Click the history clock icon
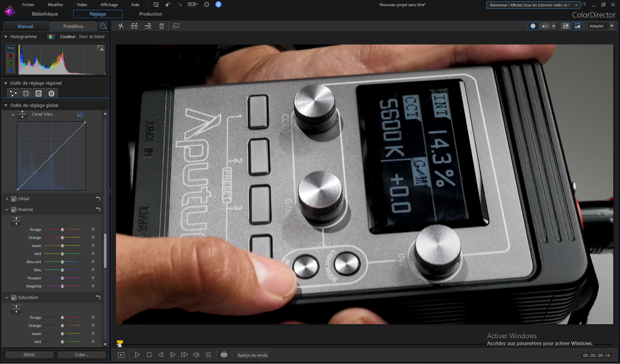 coord(103,26)
